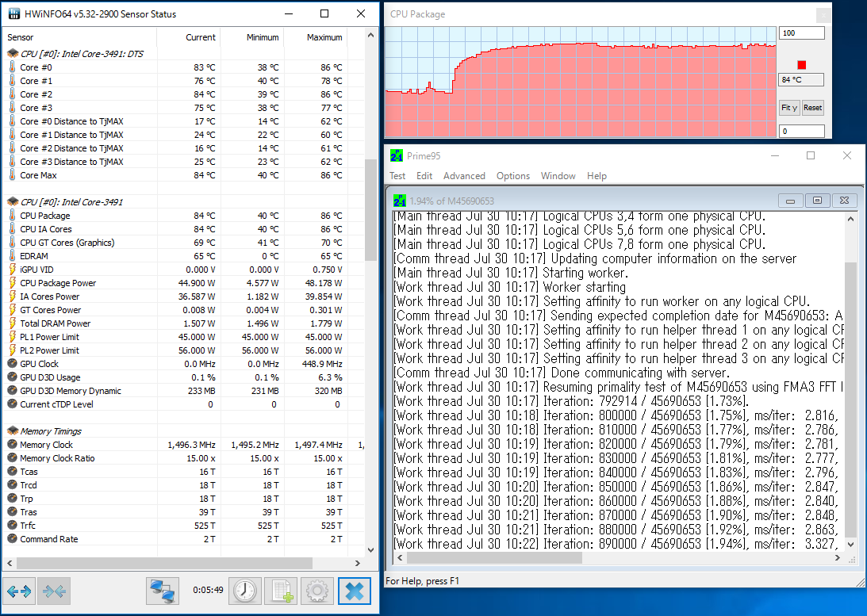The width and height of the screenshot is (867, 616).
Task: Click the 0:05:49 elapsed time display
Action: point(208,590)
